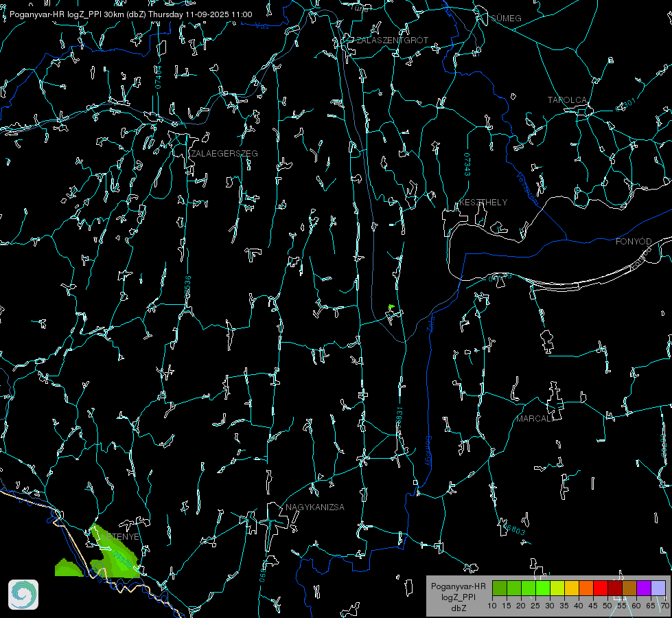Pick the lavender 65–70 dBZ legend swatch
The image size is (672, 618).
click(x=658, y=588)
